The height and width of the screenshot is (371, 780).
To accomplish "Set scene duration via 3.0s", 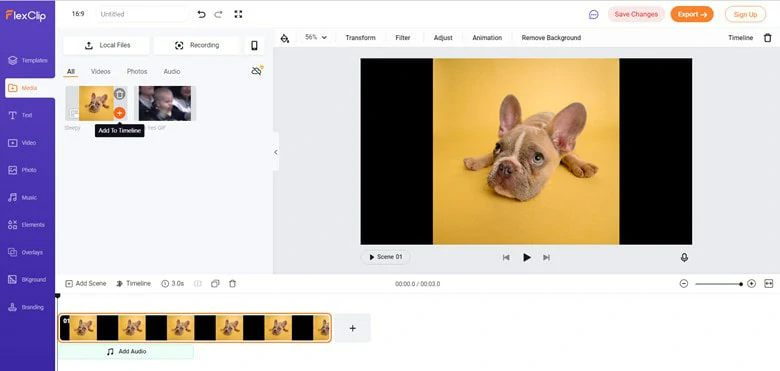I will pos(173,283).
